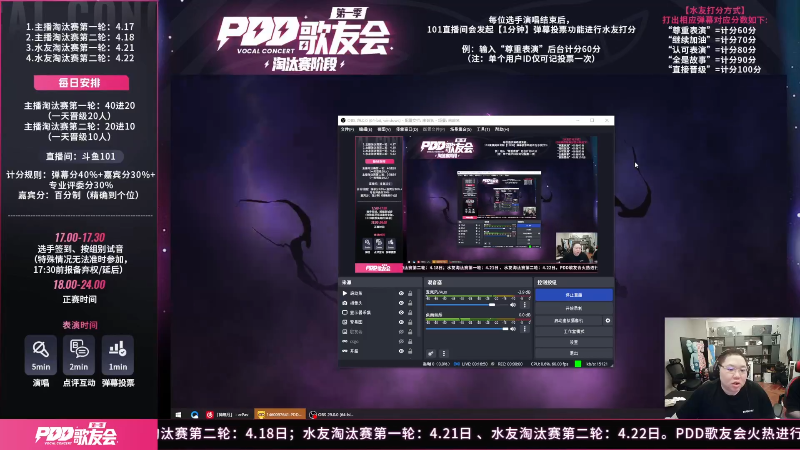
Task: Toggle visibility of the camera source
Action: pyautogui.click(x=401, y=303)
